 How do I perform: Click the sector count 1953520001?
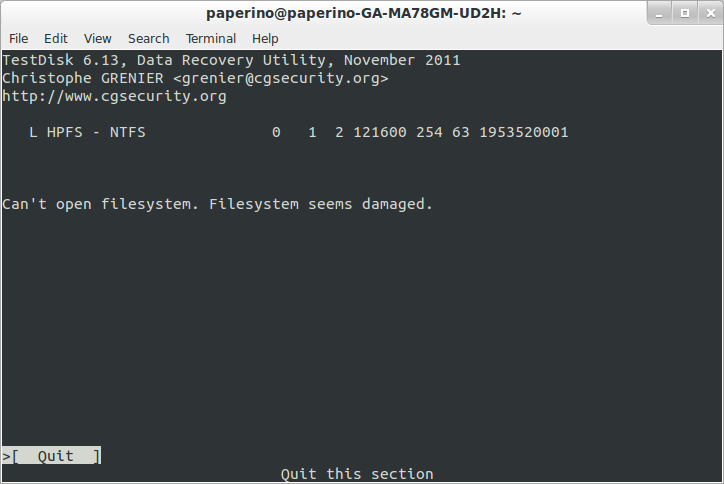(524, 133)
